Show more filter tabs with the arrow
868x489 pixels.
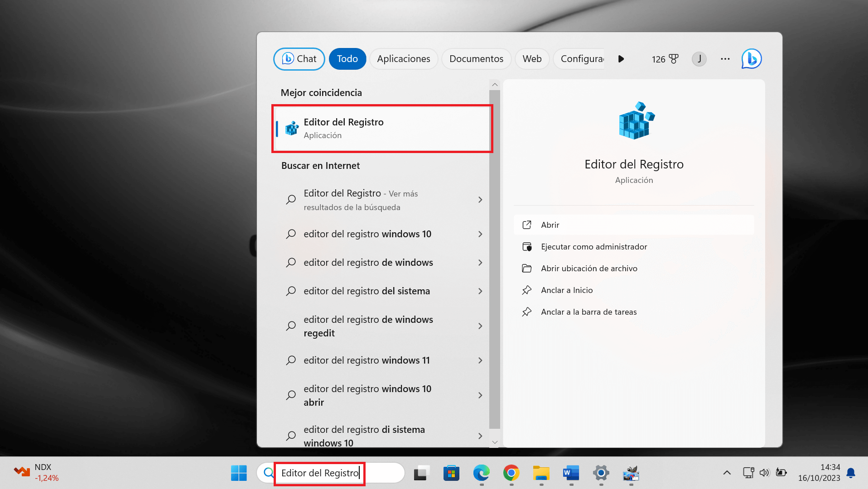click(x=621, y=59)
